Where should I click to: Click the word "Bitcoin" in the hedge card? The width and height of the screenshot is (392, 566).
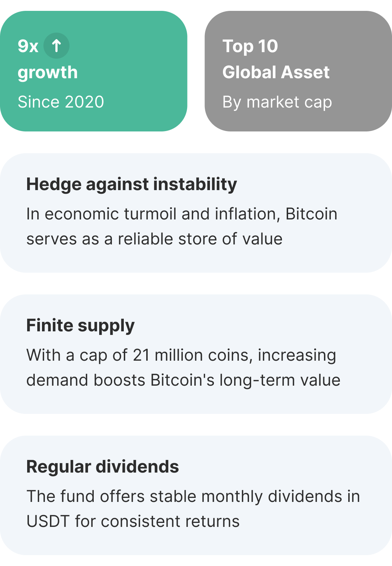point(311,214)
